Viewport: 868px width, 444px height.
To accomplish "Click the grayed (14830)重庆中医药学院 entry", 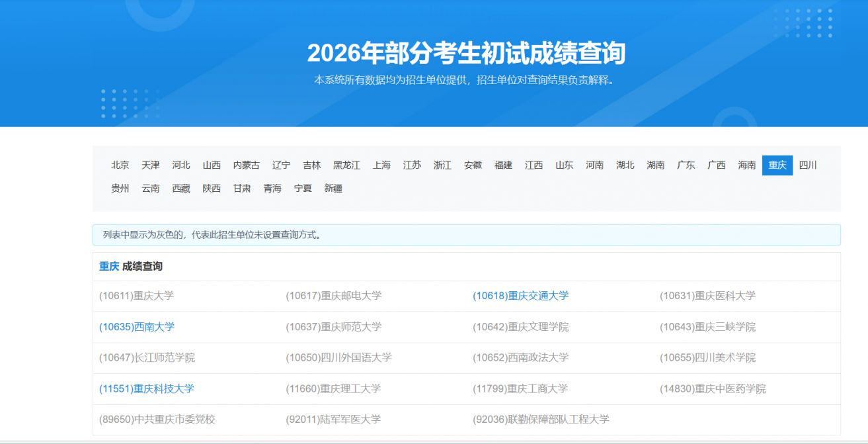I will click(713, 388).
